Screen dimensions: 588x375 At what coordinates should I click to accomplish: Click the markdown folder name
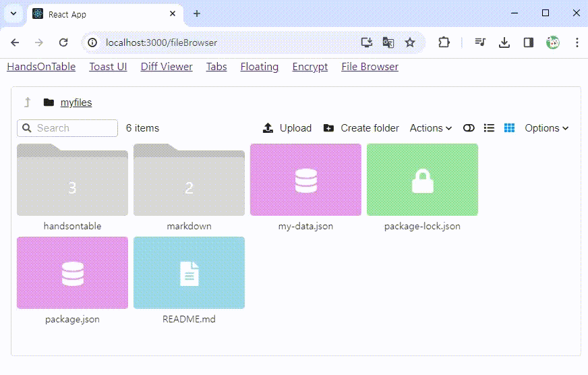click(189, 226)
